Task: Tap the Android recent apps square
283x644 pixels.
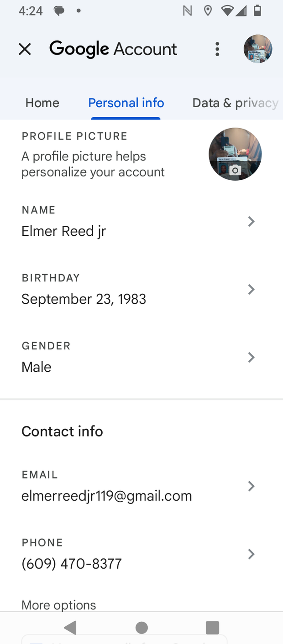Action: point(212,628)
